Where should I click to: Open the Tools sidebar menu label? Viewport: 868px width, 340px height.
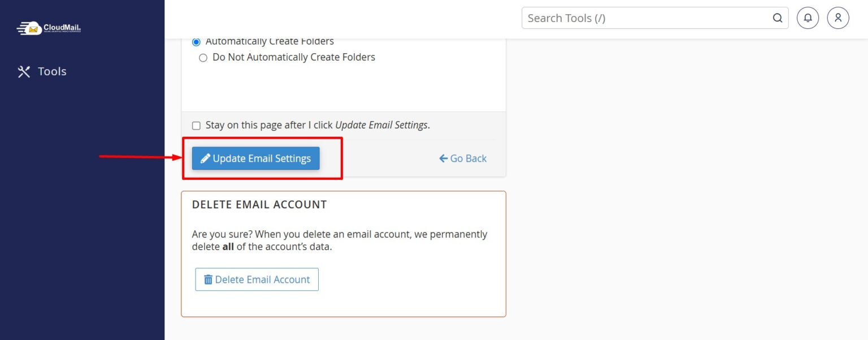pyautogui.click(x=52, y=72)
